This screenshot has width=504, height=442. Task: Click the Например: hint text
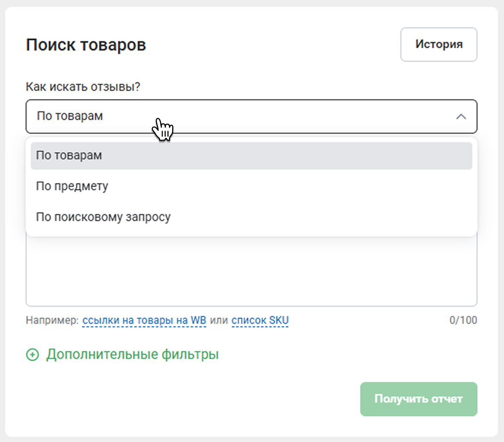tap(52, 320)
